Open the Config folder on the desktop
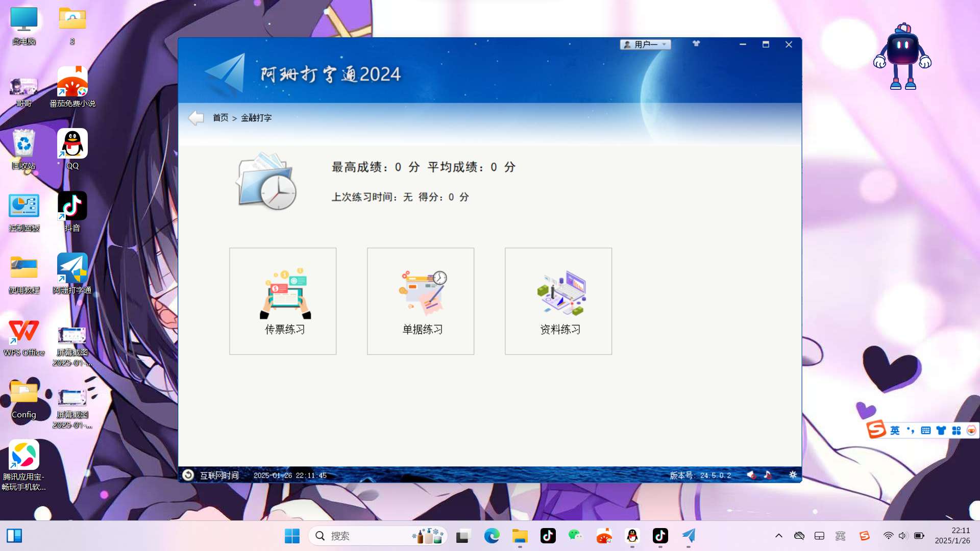 tap(24, 399)
